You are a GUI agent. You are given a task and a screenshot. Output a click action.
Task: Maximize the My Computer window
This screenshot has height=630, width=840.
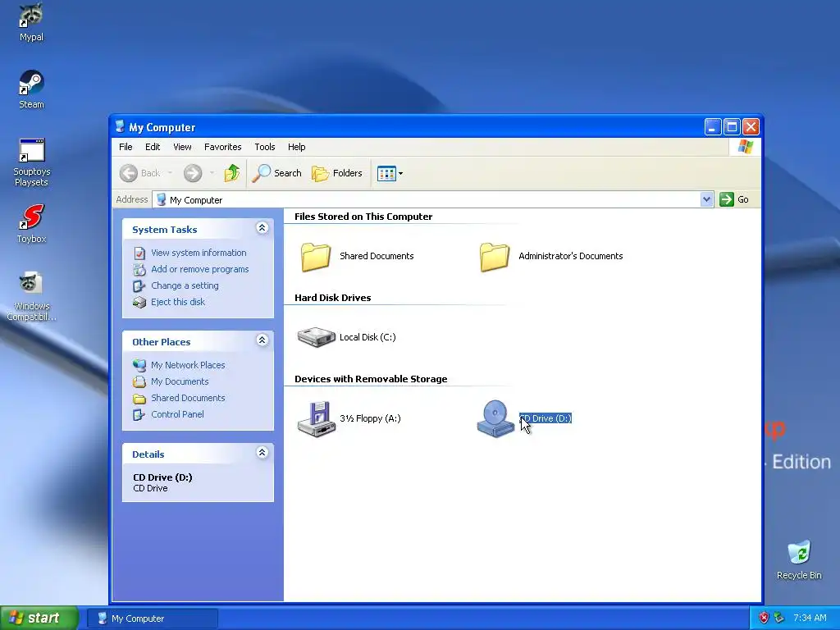tap(732, 127)
